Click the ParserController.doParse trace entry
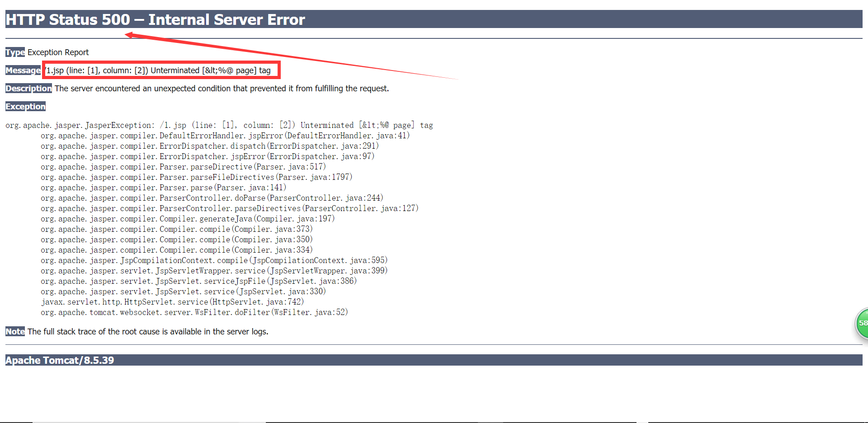This screenshot has height=423, width=868. click(212, 197)
